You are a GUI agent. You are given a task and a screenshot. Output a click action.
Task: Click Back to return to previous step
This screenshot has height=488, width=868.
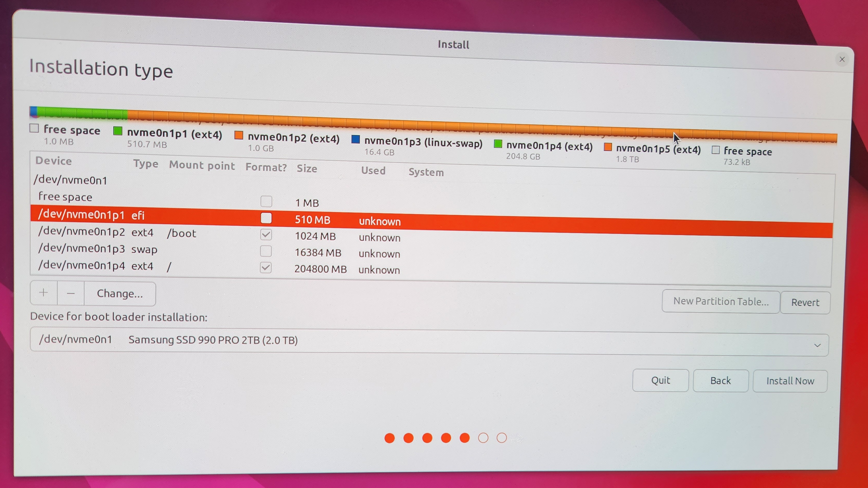[720, 380]
